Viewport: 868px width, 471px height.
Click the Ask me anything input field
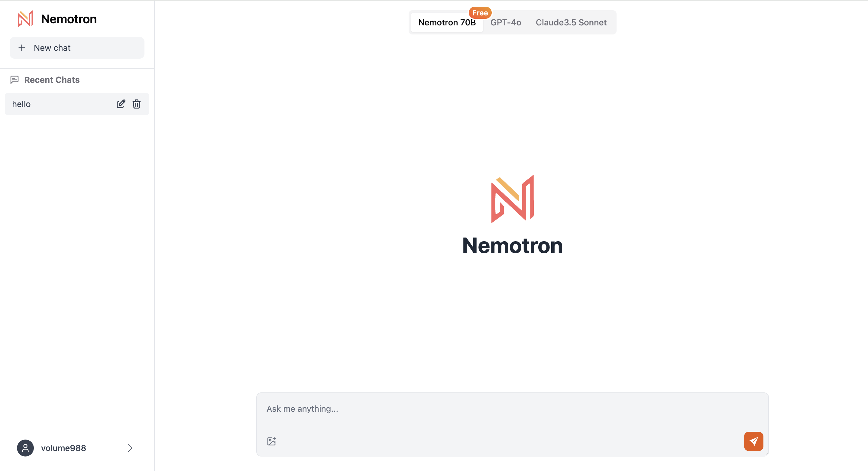click(513, 409)
